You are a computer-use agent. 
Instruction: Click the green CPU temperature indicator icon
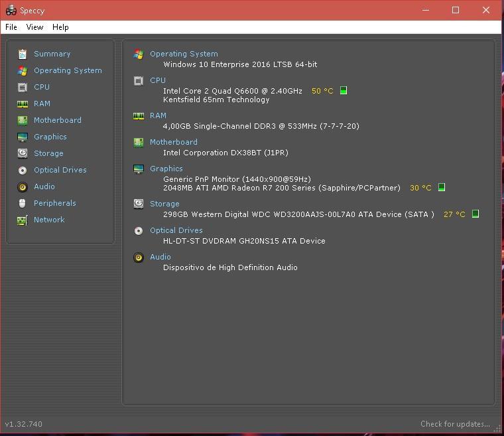tap(344, 90)
